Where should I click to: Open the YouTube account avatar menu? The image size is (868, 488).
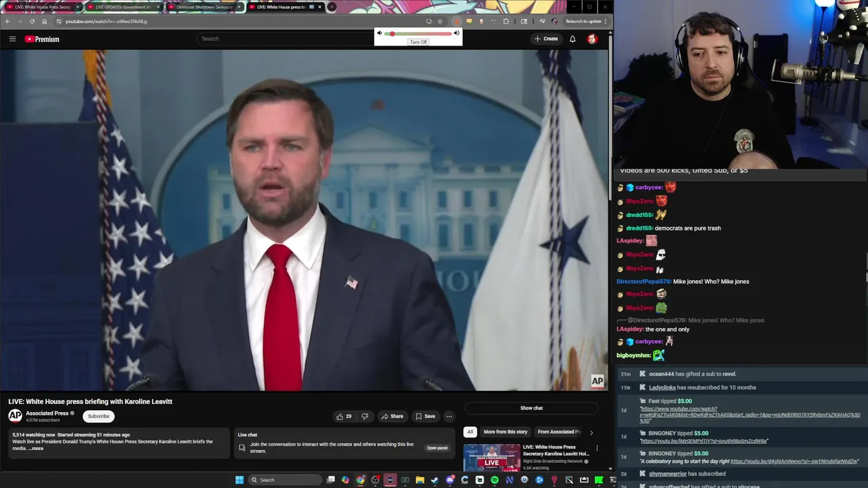[x=592, y=39]
